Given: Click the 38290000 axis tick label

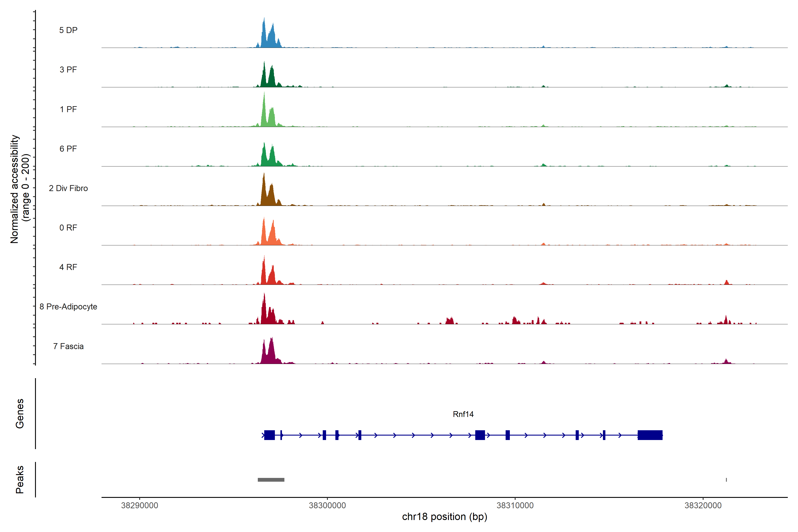Looking at the screenshot, I should [139, 506].
